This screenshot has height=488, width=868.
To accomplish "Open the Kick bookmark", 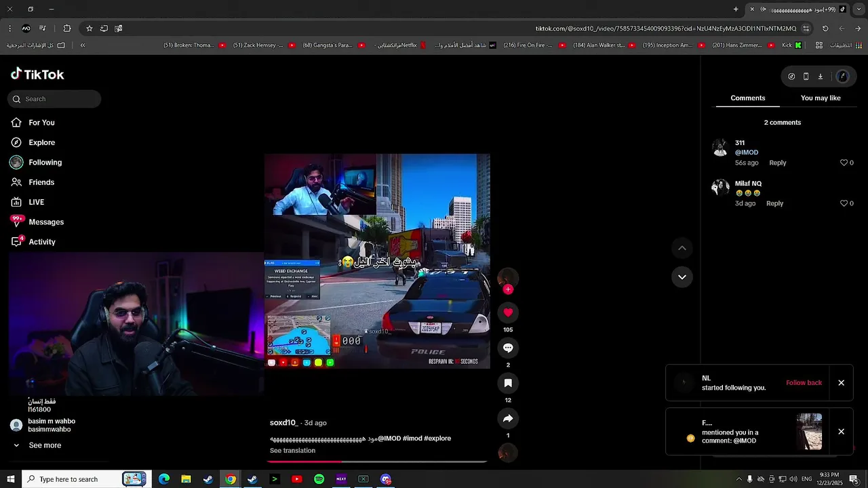I will tap(792, 45).
